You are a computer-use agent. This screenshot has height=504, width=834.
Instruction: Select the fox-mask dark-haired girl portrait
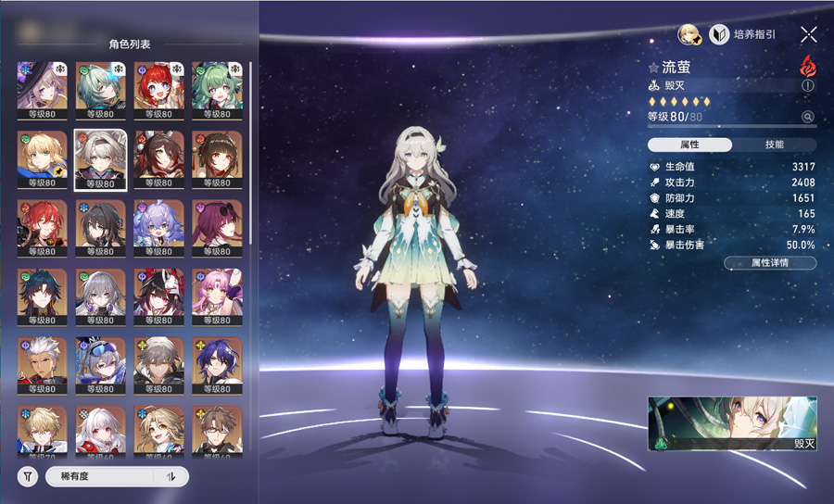click(x=159, y=297)
